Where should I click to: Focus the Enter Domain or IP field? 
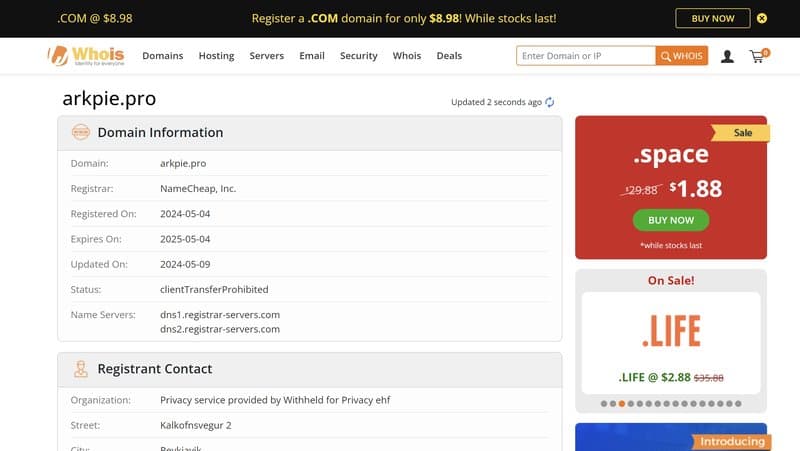click(586, 56)
